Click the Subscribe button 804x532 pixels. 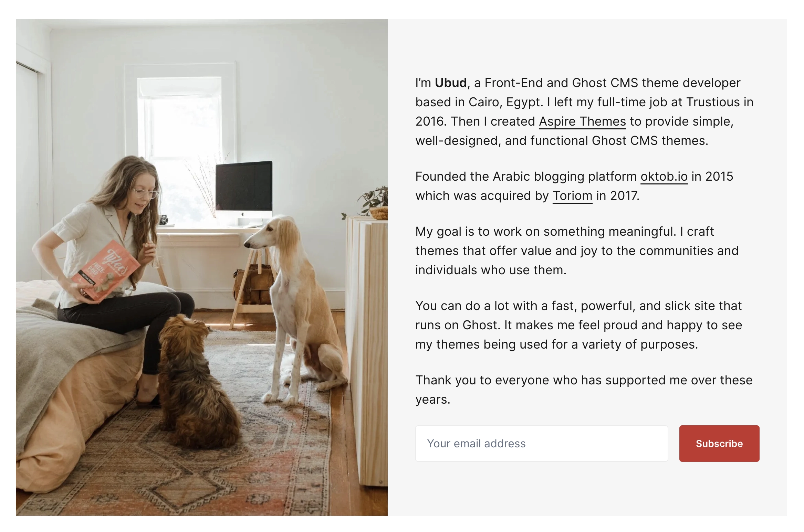[719, 443]
